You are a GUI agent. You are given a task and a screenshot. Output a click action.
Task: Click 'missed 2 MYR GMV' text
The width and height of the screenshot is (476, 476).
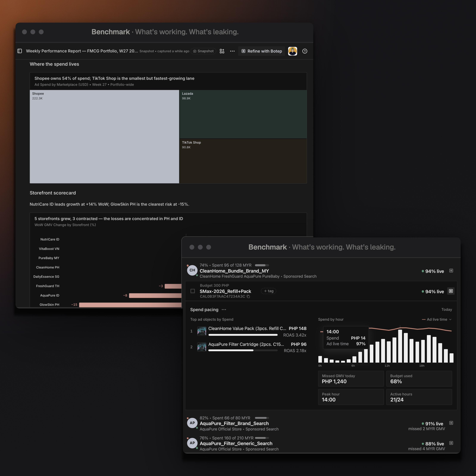426,429
